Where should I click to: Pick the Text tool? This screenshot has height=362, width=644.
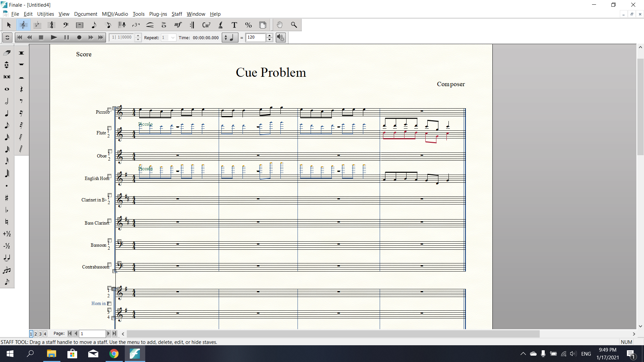coord(234,25)
